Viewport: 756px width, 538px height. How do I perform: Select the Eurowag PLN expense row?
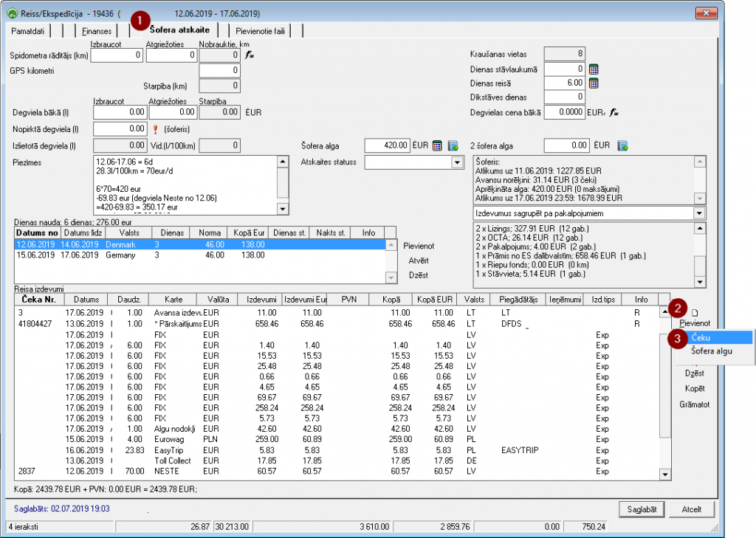[337, 439]
